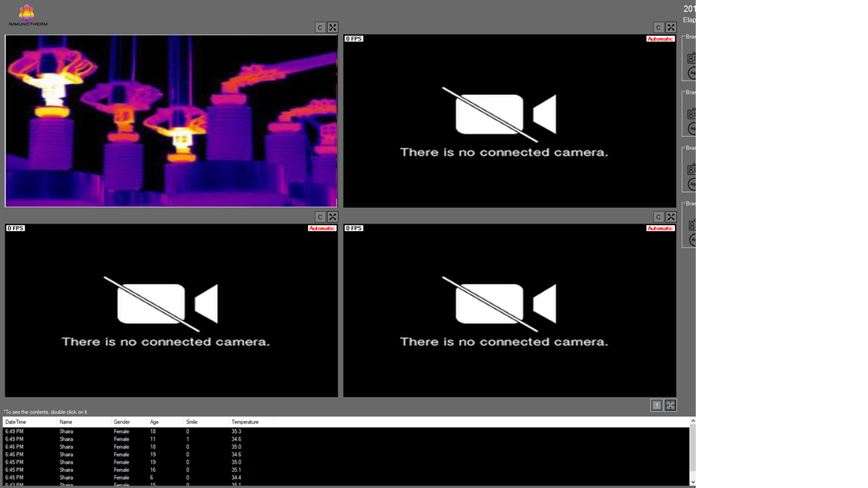The width and height of the screenshot is (868, 488).
Task: Click the C button above the top-right camera panel
Action: [x=658, y=28]
